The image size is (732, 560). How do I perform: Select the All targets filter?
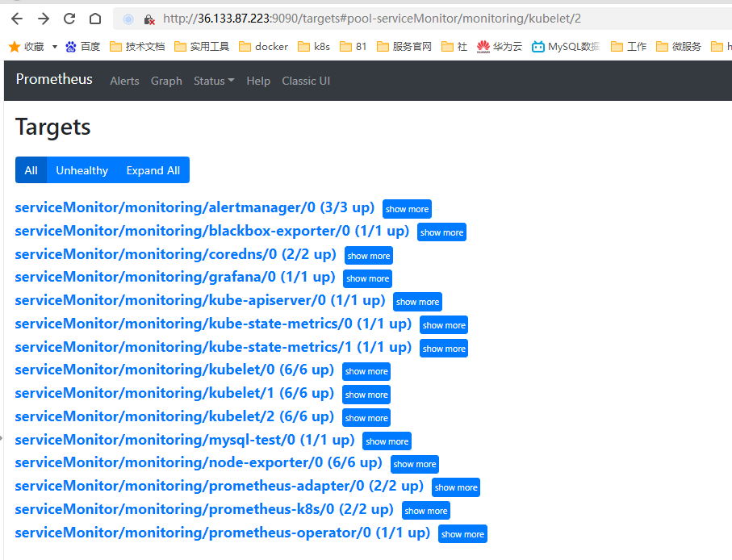[31, 170]
